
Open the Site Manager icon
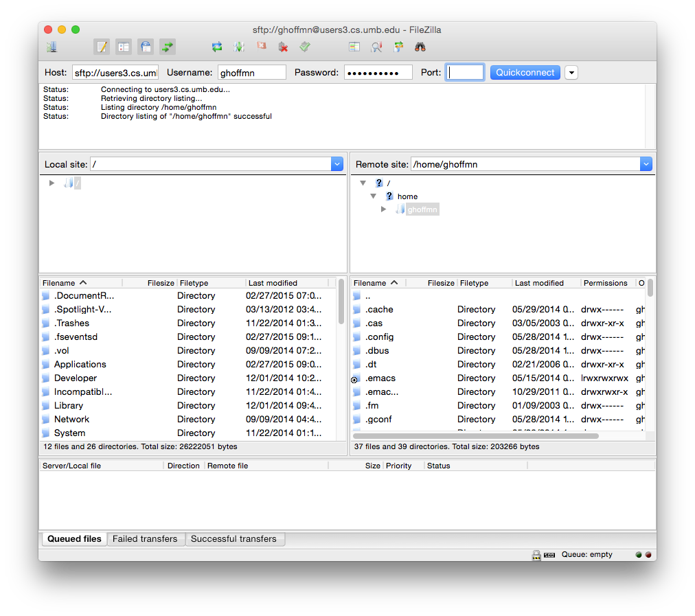[52, 47]
